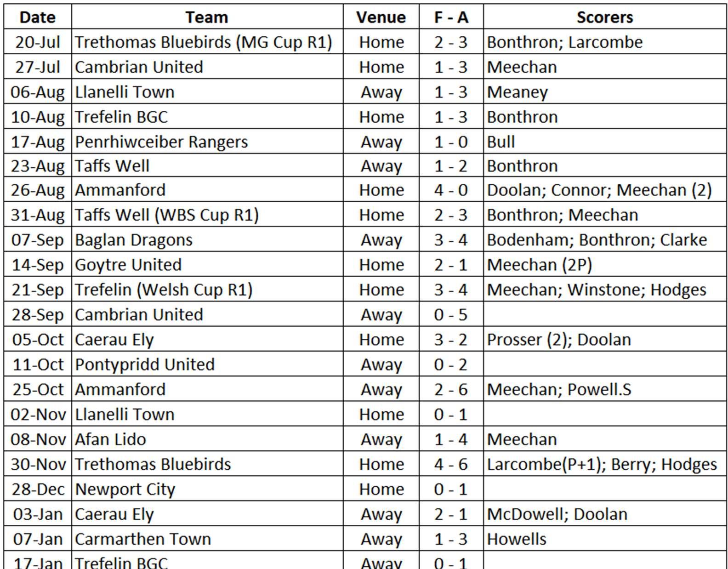Click the 2 - 6 score cell
The width and height of the screenshot is (728, 569).
[x=451, y=389]
